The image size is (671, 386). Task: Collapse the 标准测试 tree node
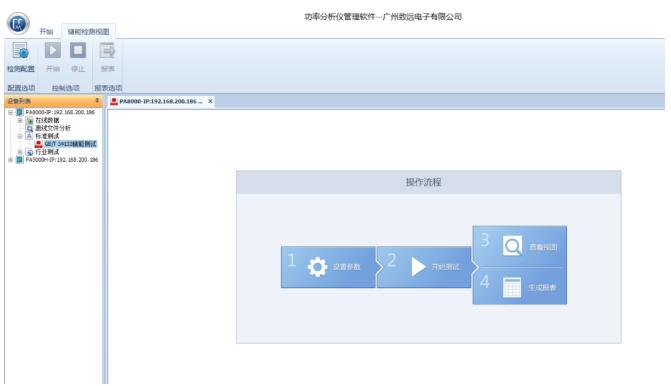point(20,137)
